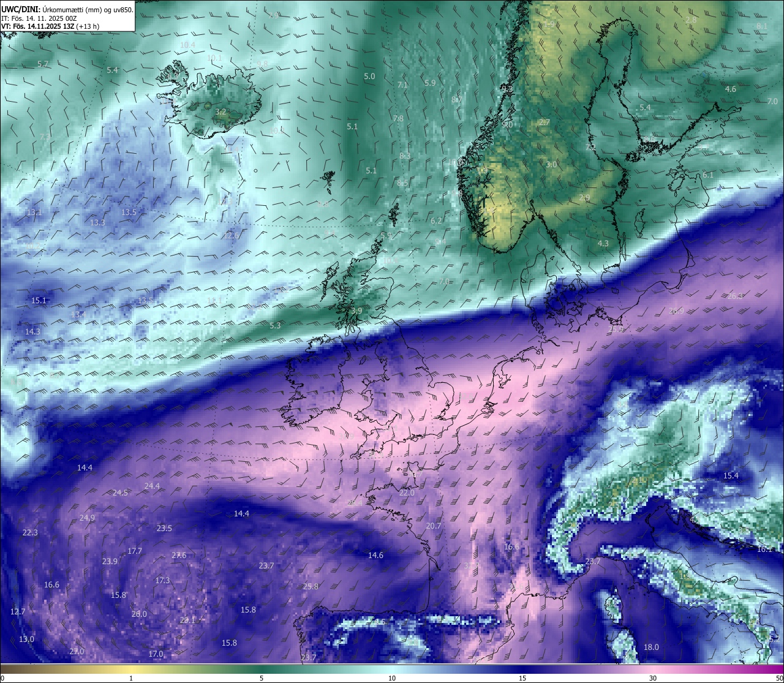Click the 6.1 value on the map
Screen dimensions: 784x683
(708, 175)
